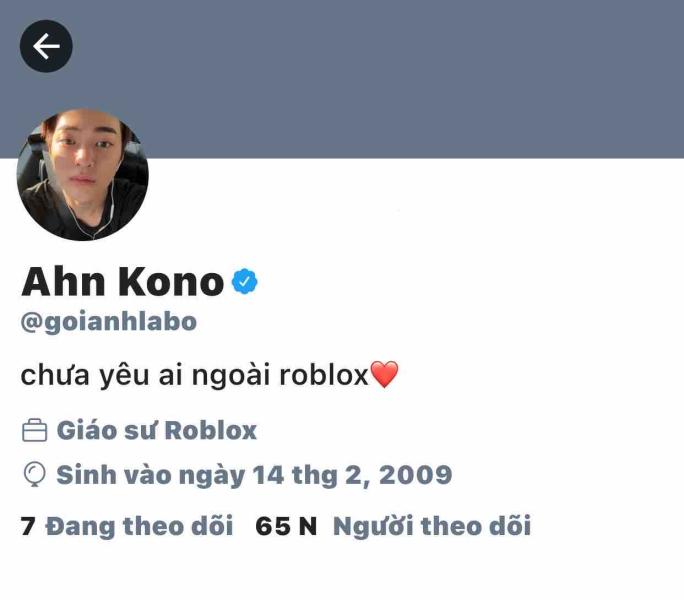This screenshot has height=600, width=684.
Task: Tap the following count number 7
Action: click(x=28, y=526)
